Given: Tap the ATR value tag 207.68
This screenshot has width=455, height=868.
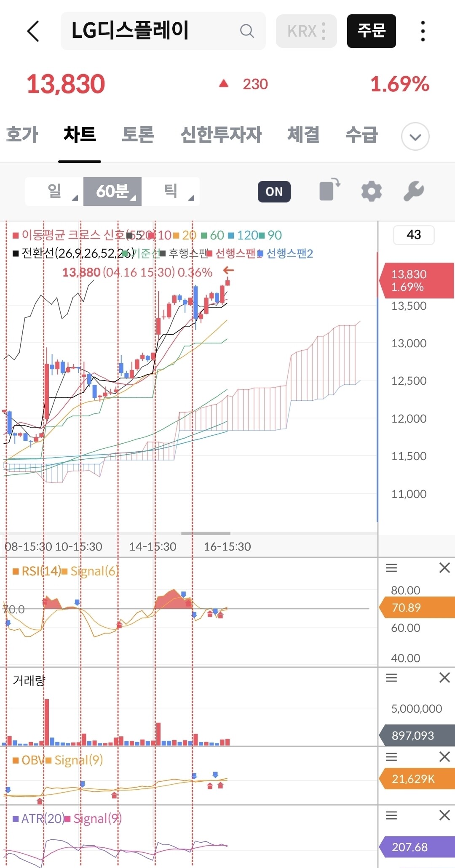Looking at the screenshot, I should coord(417,847).
